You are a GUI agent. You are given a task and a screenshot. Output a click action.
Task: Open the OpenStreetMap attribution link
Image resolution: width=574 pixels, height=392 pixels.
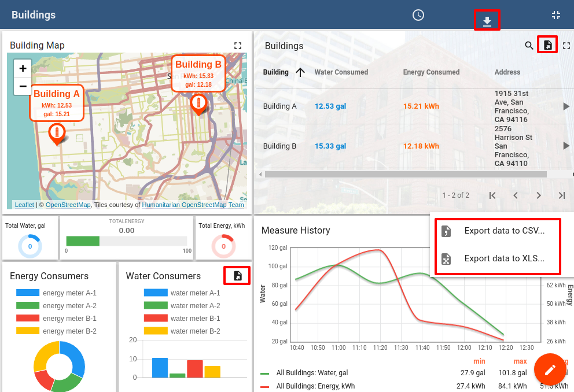[68, 205]
